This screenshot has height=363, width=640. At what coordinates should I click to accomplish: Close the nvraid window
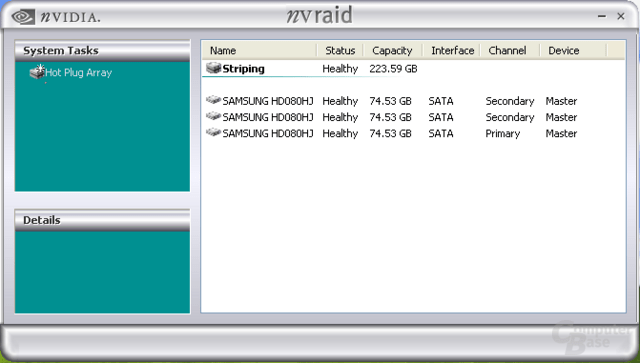621,16
